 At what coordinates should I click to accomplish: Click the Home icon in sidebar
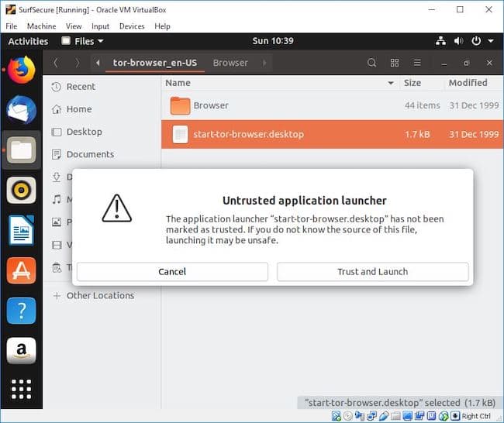(x=57, y=109)
